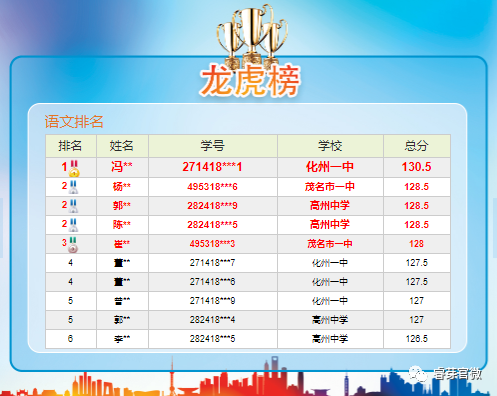The image size is (497, 396).
Task: Click 茂名市一中 in the 崔** row
Action: pyautogui.click(x=330, y=244)
